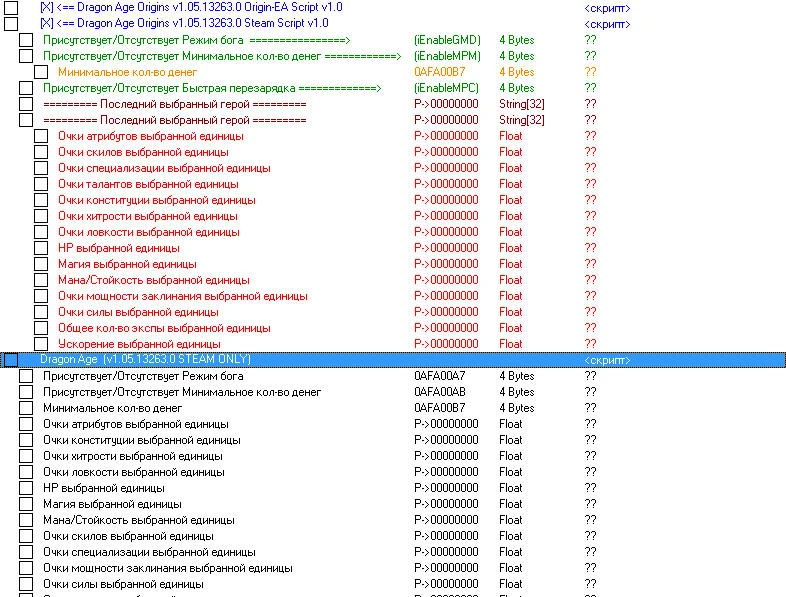The image size is (786, 597).
Task: Click <скрипт> value of Origin-EA Script row
Action: click(607, 8)
